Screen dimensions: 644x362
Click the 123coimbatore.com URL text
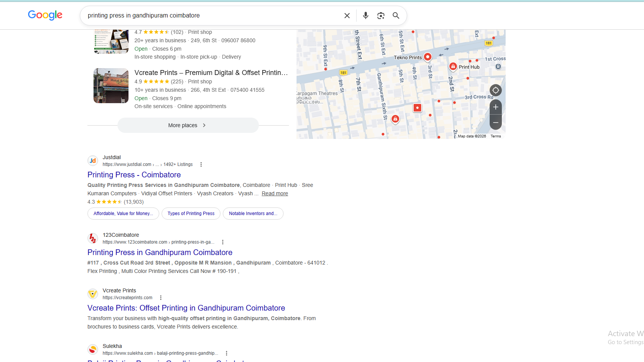(159, 242)
